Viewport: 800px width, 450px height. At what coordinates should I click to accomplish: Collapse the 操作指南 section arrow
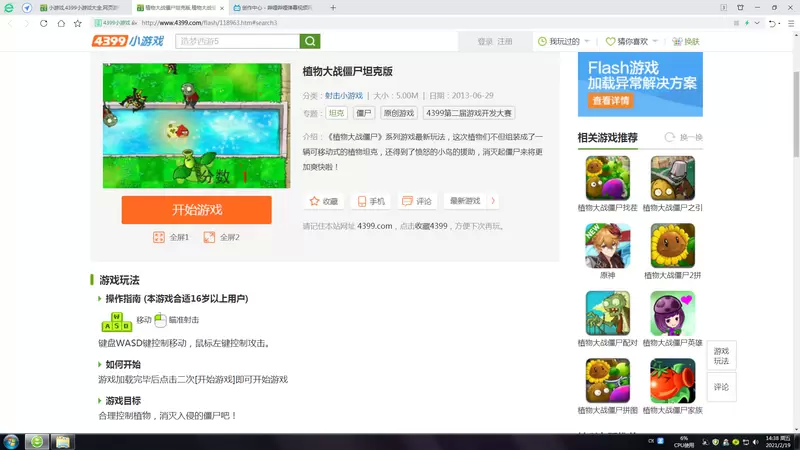[99, 298]
